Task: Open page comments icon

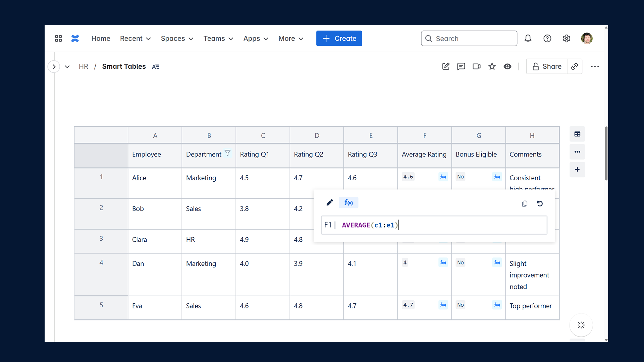Action: pos(461,66)
